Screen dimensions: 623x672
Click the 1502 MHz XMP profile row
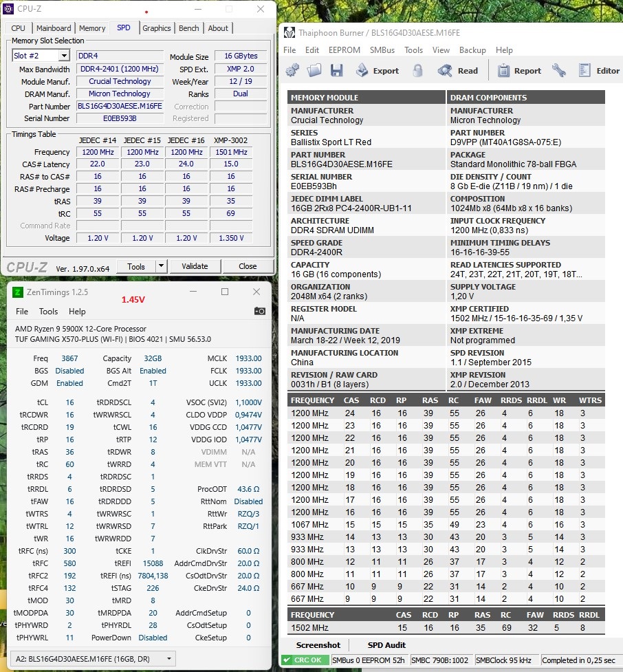pos(446,627)
